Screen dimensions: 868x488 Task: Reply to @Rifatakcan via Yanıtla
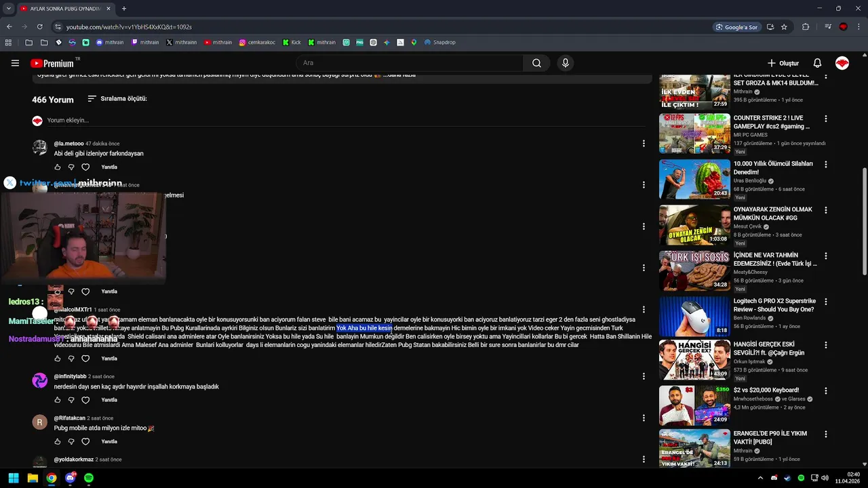click(109, 441)
